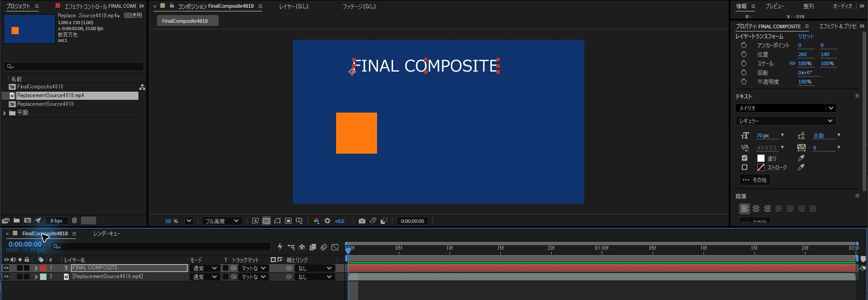This screenshot has height=300, width=868.
Task: Click the composition mini-flowchart icon in timeline
Action: (291, 247)
